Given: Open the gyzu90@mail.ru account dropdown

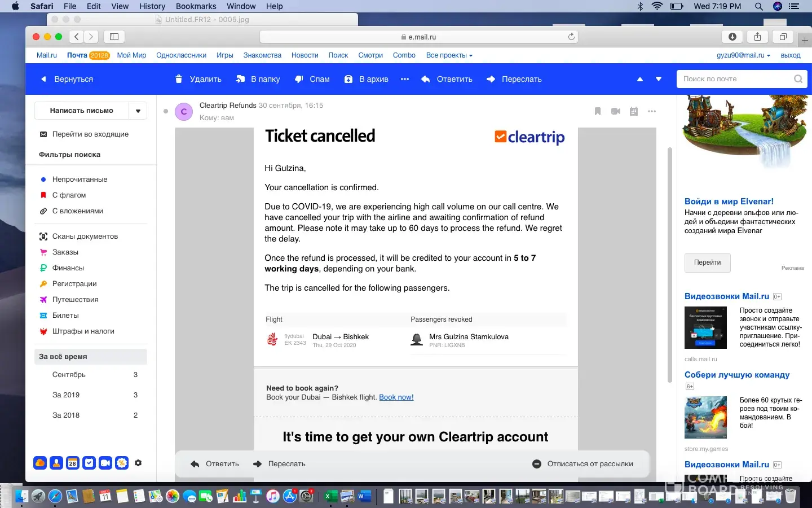Looking at the screenshot, I should click(744, 55).
